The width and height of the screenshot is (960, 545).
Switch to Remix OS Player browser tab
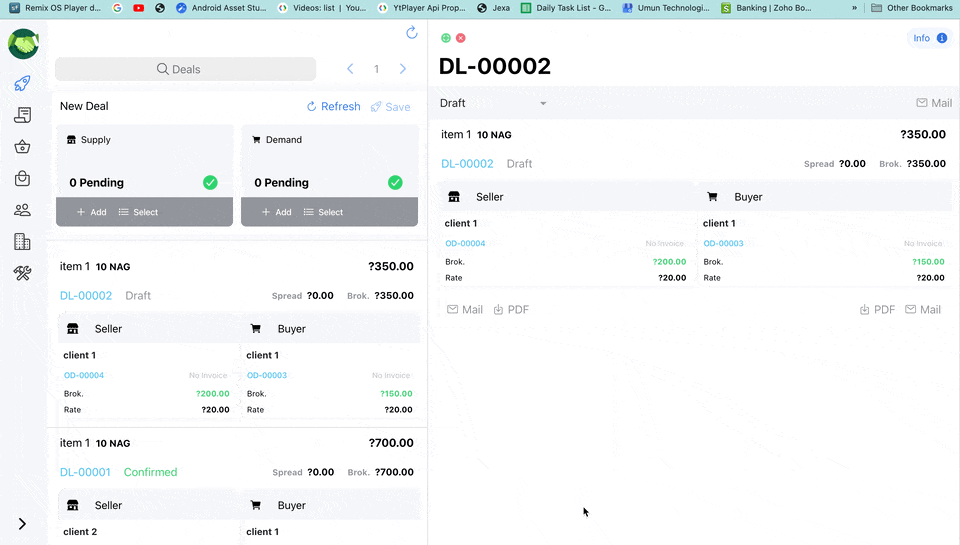[x=56, y=8]
